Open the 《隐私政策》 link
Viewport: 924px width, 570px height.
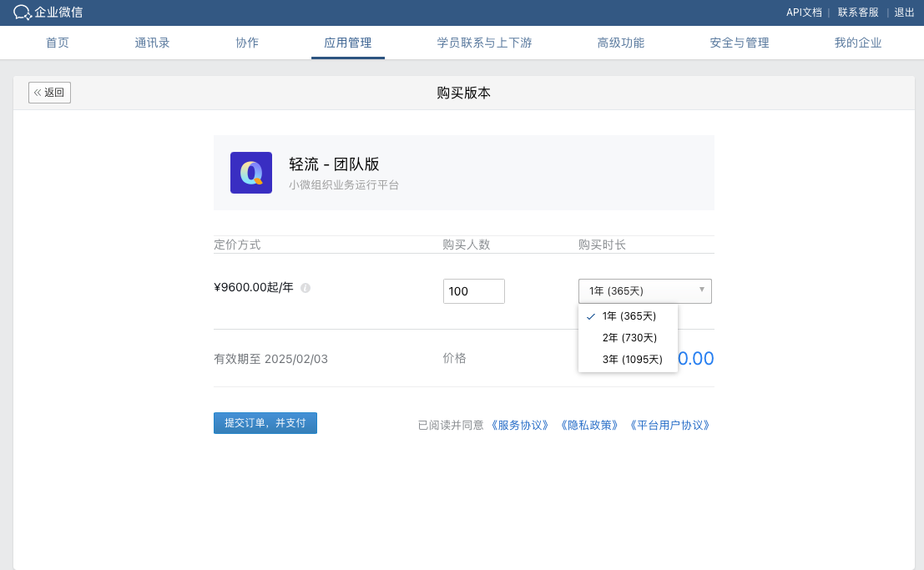click(589, 425)
